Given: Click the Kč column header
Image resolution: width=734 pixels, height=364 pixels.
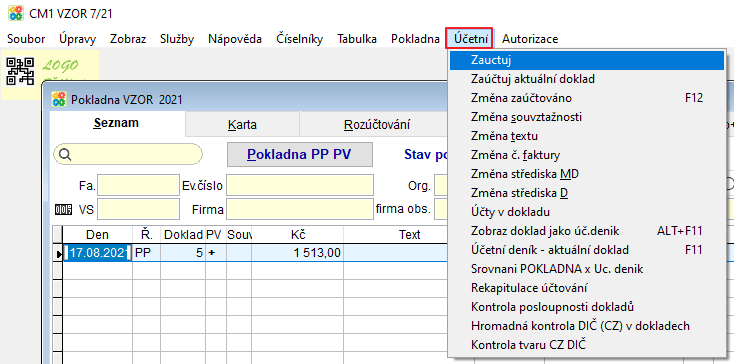Looking at the screenshot, I should click(298, 234).
